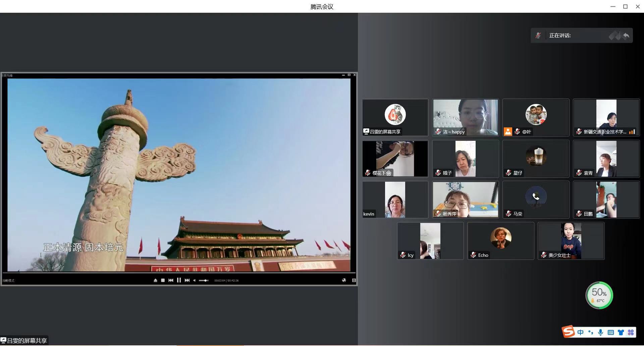The width and height of the screenshot is (644, 346).
Task: Mute the player using the speaker icon
Action: [195, 280]
